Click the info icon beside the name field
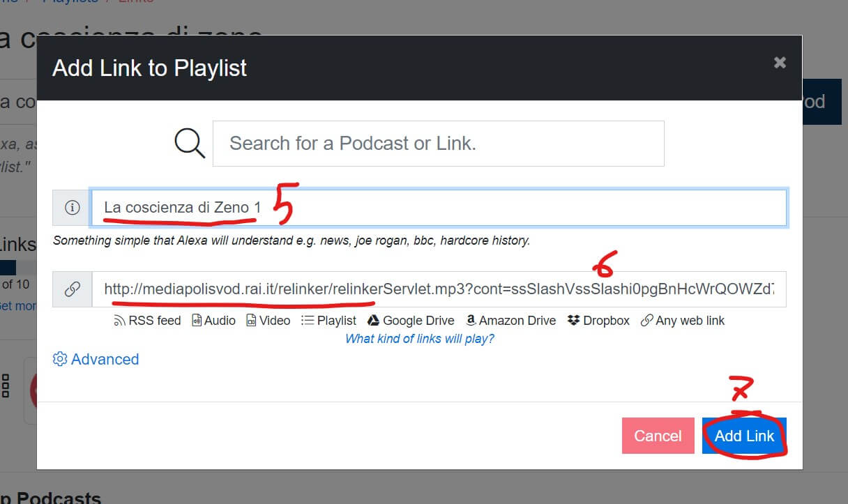The image size is (848, 504). [72, 208]
